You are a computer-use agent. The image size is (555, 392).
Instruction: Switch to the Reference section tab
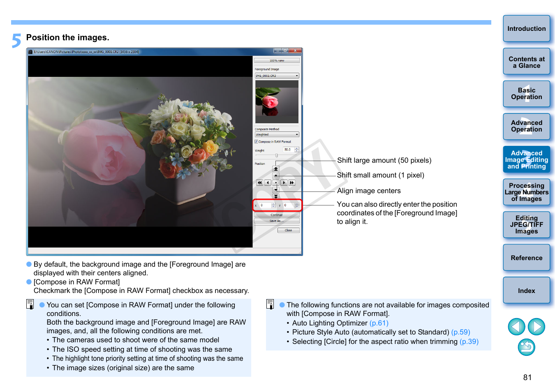click(526, 258)
